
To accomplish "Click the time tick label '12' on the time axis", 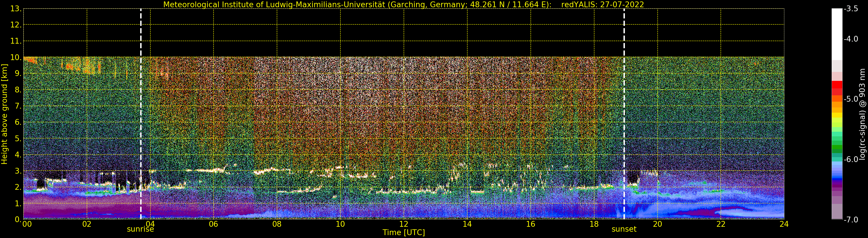I will pos(404,224).
